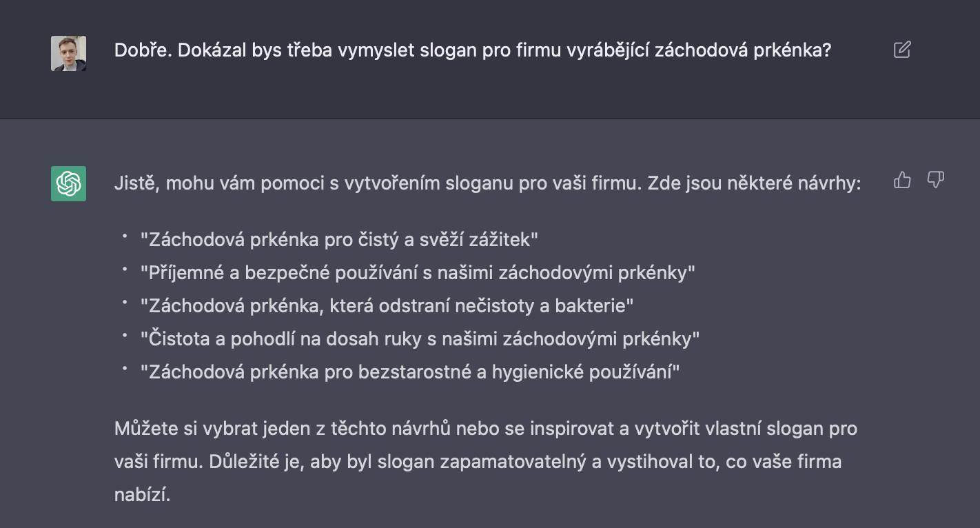Click the word "Dobře." in the user message
Viewport: 980px width, 528px height.
point(143,50)
